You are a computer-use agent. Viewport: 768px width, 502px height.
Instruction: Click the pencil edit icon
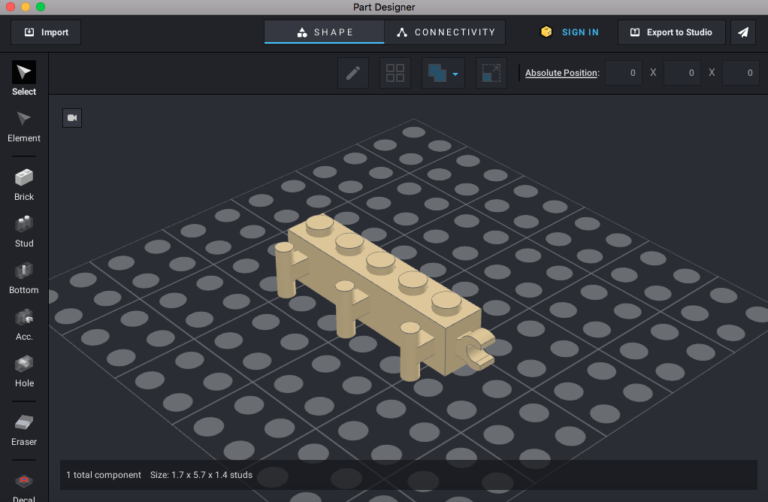tap(353, 73)
